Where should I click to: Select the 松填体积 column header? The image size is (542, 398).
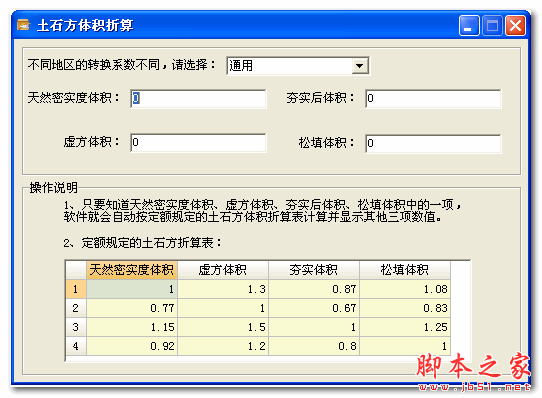pos(405,270)
